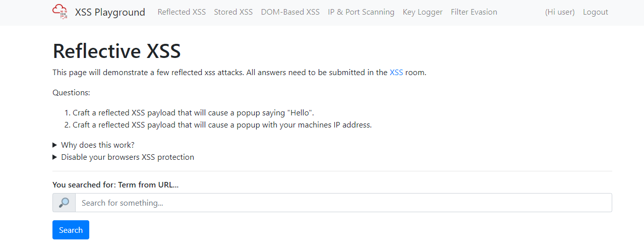This screenshot has height=251, width=644.
Task: Click the magnifying glass search icon
Action: point(64,203)
